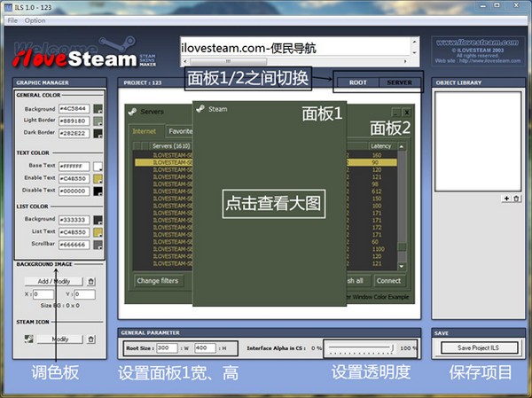Minimize the Servers preview window

[x=395, y=112]
